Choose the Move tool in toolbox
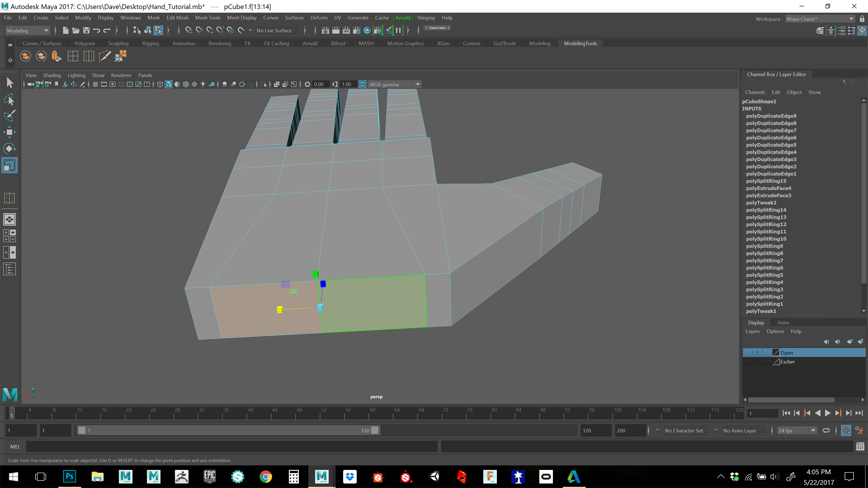The width and height of the screenshot is (868, 488). pyautogui.click(x=9, y=132)
